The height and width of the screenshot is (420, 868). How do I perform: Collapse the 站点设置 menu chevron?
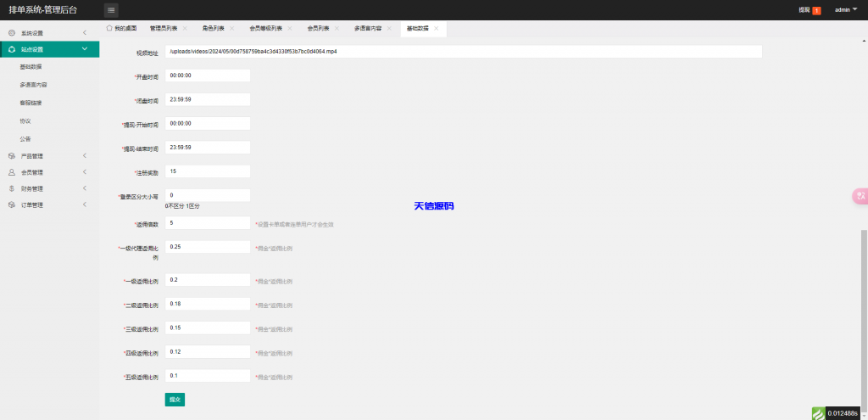coord(85,49)
